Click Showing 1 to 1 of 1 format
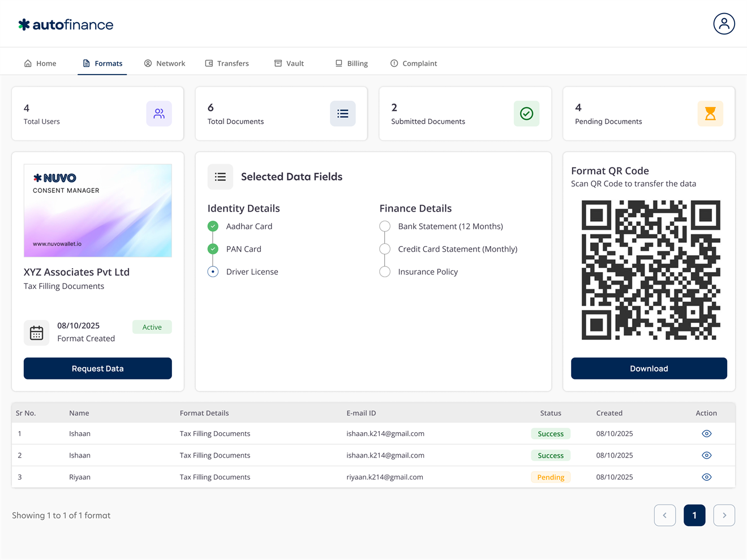The image size is (747, 560). 61,515
